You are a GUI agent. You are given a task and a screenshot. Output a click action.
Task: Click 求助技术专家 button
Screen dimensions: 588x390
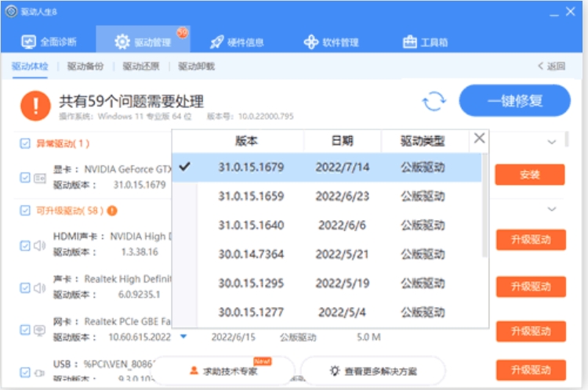[x=223, y=371]
